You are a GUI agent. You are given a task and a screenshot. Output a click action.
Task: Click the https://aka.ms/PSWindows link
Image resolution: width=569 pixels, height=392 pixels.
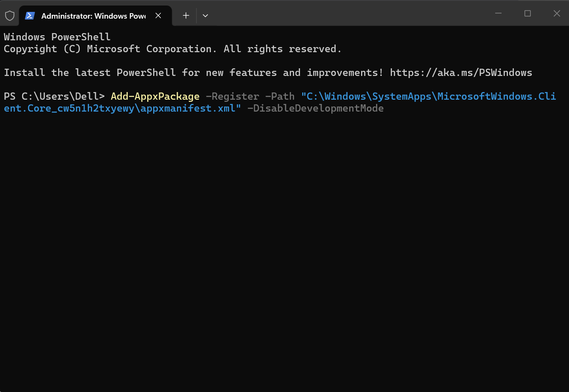[461, 73]
